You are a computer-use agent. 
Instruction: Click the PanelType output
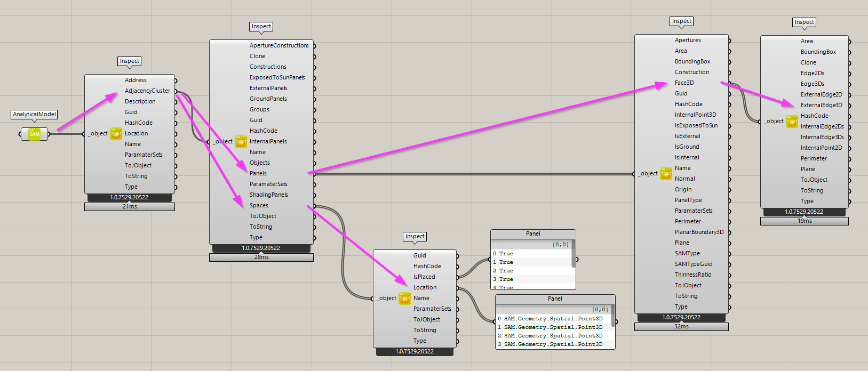click(688, 200)
